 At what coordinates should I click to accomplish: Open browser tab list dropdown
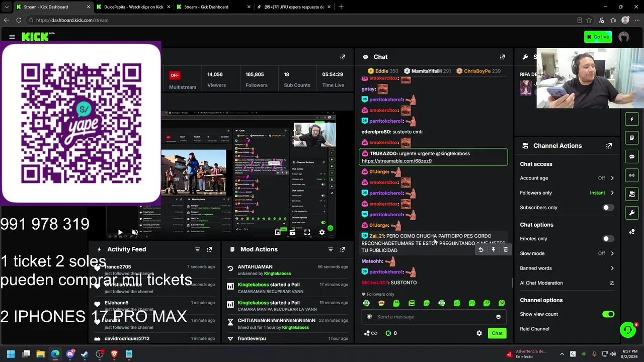pyautogui.click(x=7, y=7)
